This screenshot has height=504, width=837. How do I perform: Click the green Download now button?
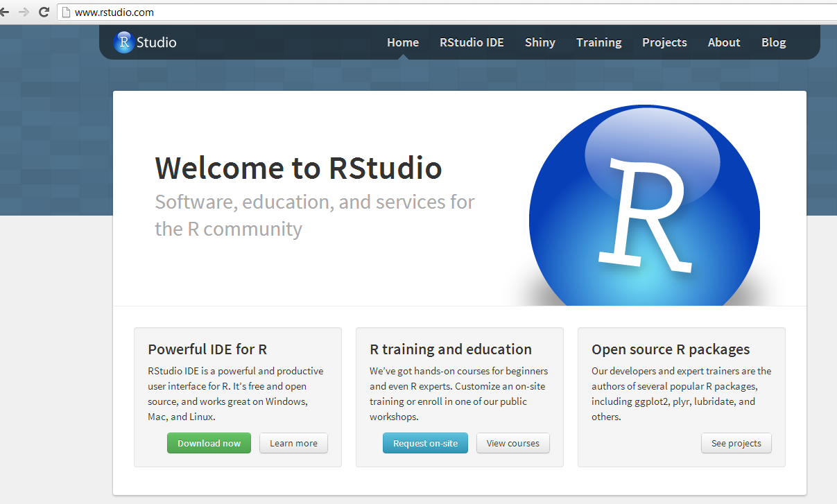pos(209,443)
